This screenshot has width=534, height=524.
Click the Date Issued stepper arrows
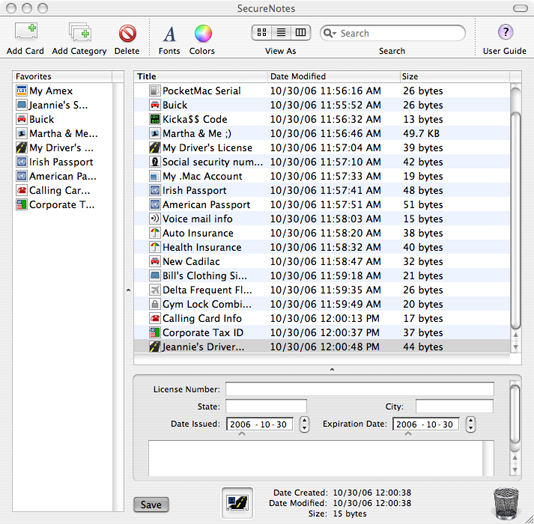[304, 424]
